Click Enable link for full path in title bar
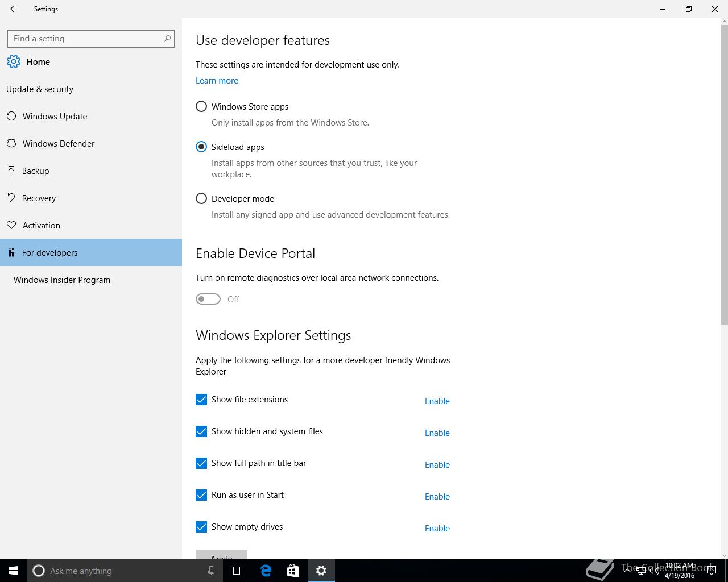The width and height of the screenshot is (728, 582). pyautogui.click(x=437, y=465)
